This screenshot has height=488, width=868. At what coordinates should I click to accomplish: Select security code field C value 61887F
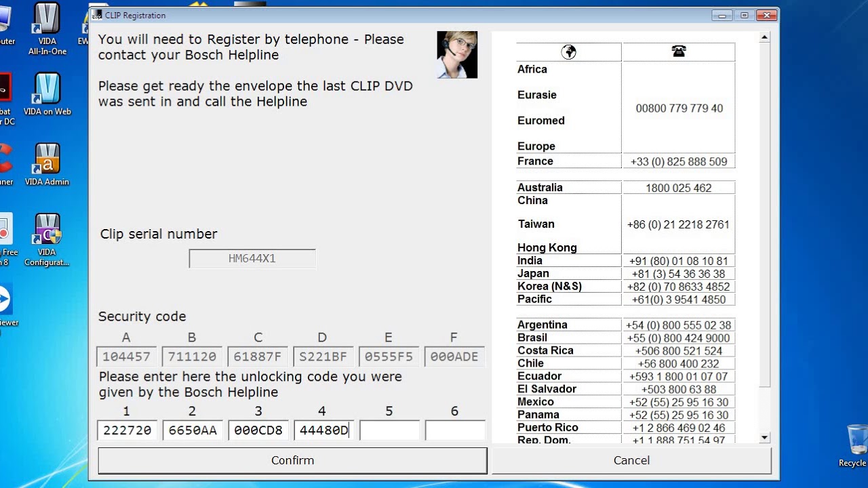[x=258, y=357]
